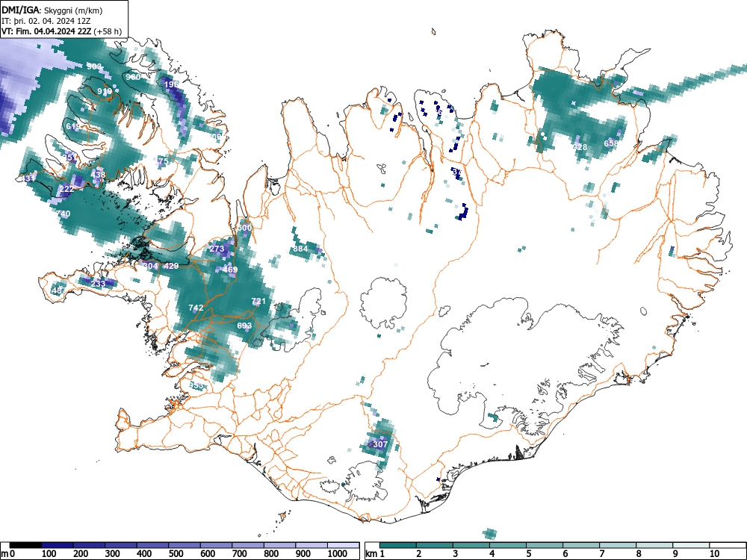747x560 pixels.
Task: Click the '500' tick on the metre legend
Action: (176, 553)
